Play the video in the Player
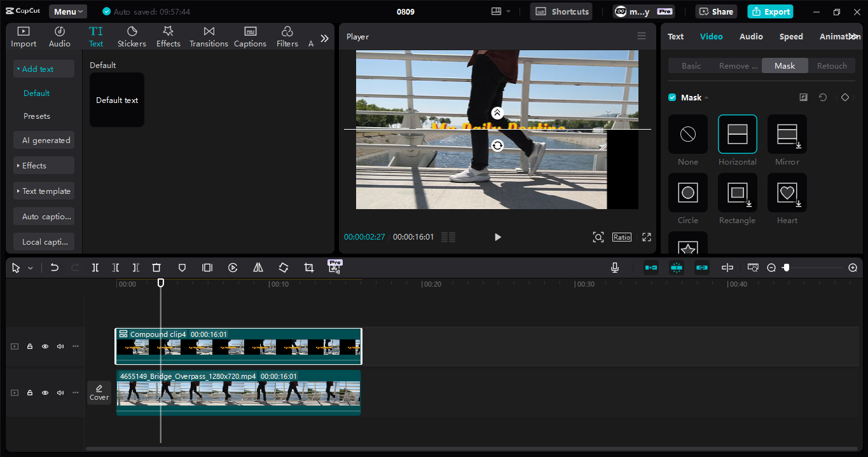 point(497,237)
